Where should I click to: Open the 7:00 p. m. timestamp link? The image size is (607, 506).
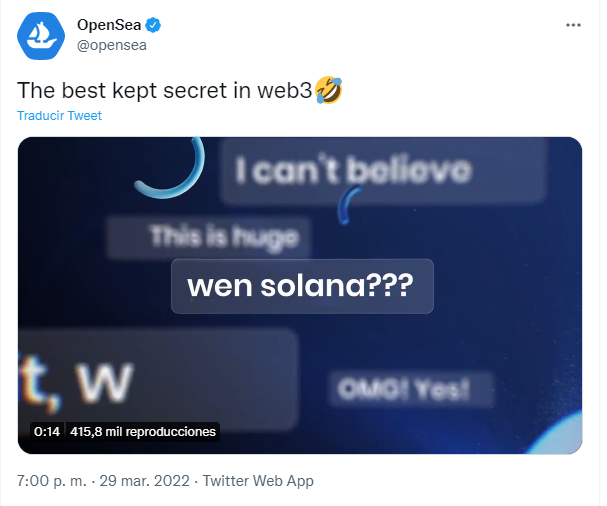[51, 481]
